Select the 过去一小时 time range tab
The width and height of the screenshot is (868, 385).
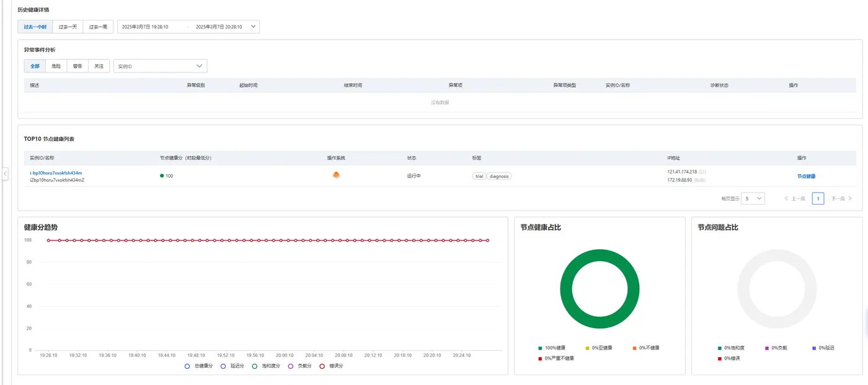(x=35, y=27)
